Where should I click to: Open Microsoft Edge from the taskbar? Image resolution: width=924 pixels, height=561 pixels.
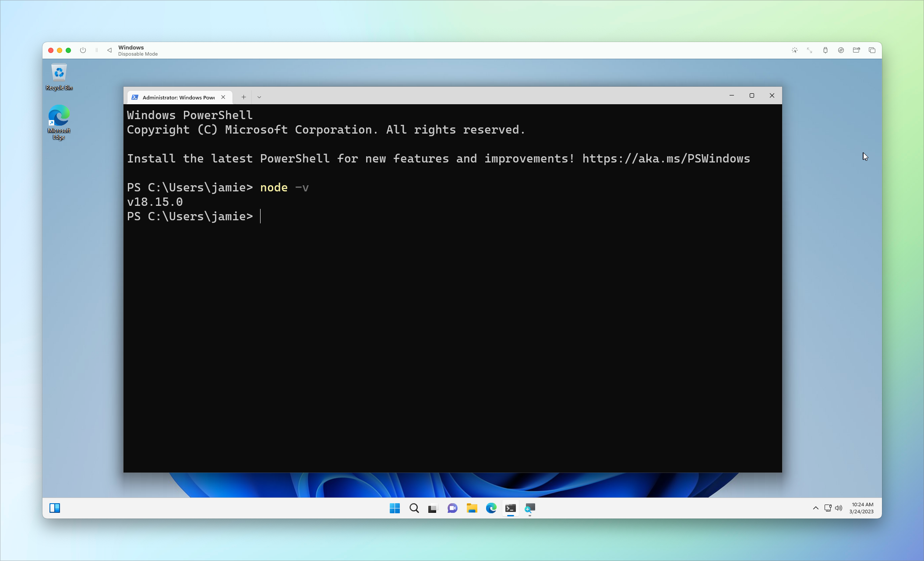pyautogui.click(x=491, y=508)
